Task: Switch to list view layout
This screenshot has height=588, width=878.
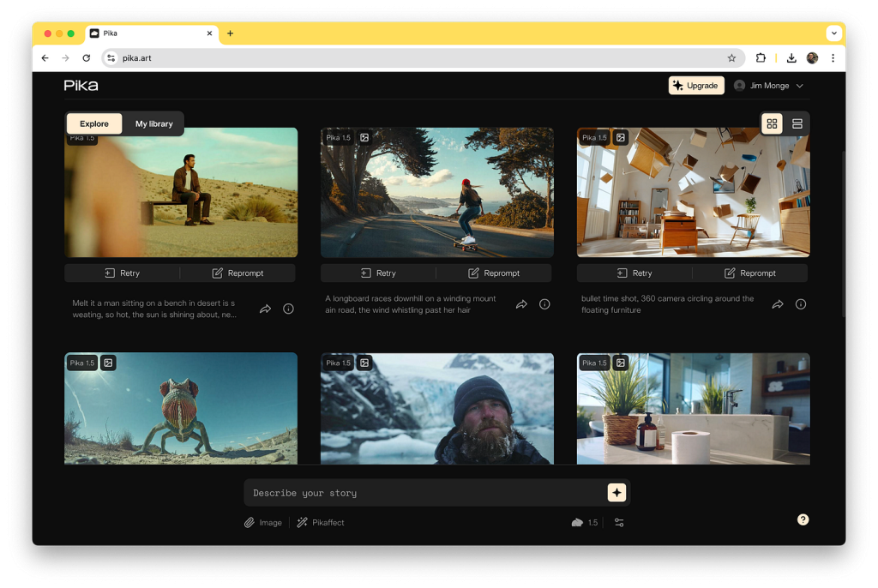Action: pyautogui.click(x=797, y=124)
